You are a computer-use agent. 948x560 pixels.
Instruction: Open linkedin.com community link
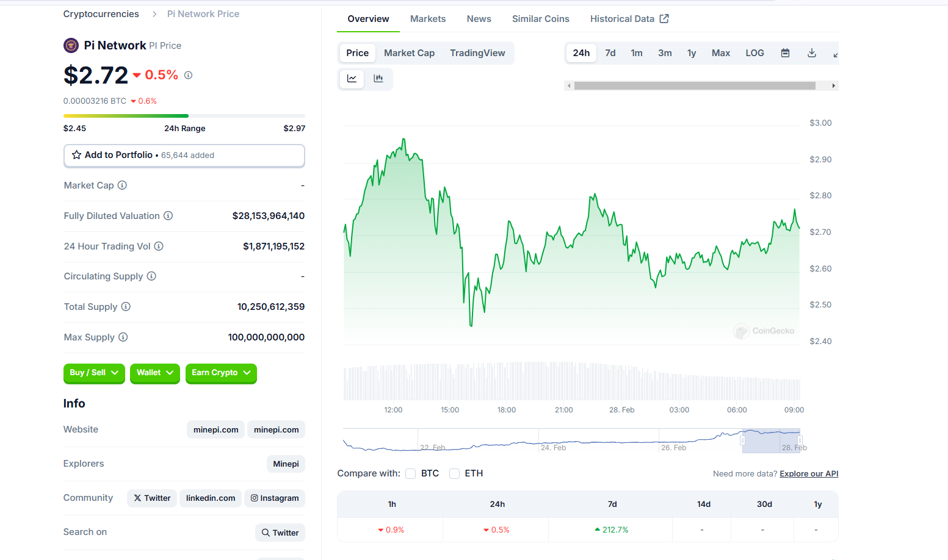pyautogui.click(x=211, y=498)
